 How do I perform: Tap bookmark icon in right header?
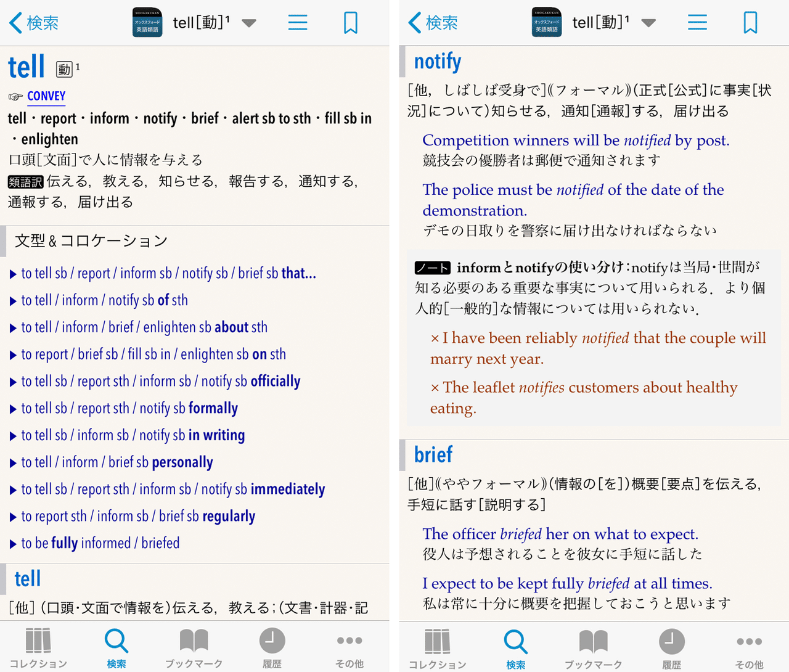point(750,23)
